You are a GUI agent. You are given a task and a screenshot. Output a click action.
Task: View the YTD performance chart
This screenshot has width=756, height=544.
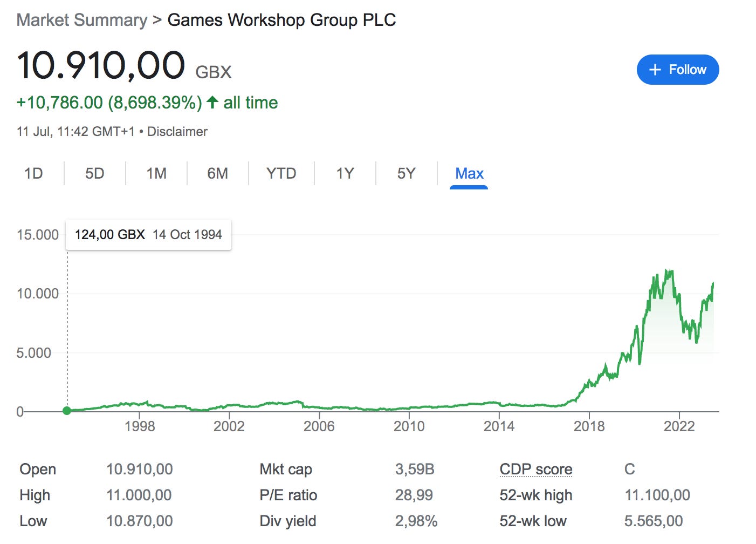(x=281, y=173)
